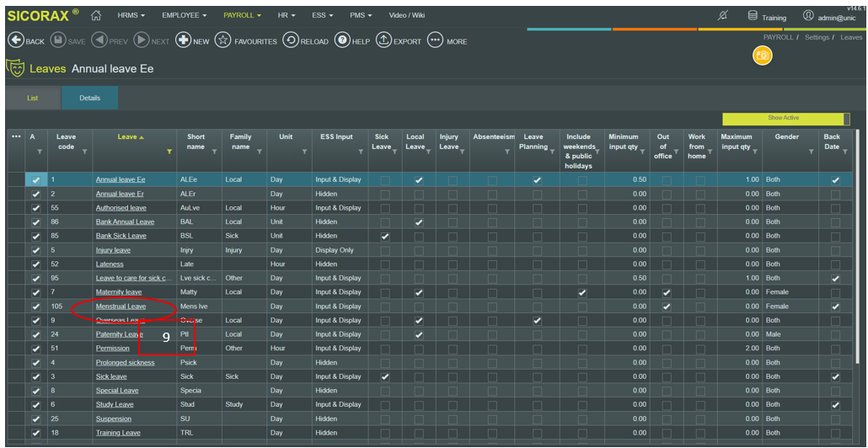The width and height of the screenshot is (868, 448).
Task: Select the Lateness row Hour unit cell
Action: coord(290,264)
